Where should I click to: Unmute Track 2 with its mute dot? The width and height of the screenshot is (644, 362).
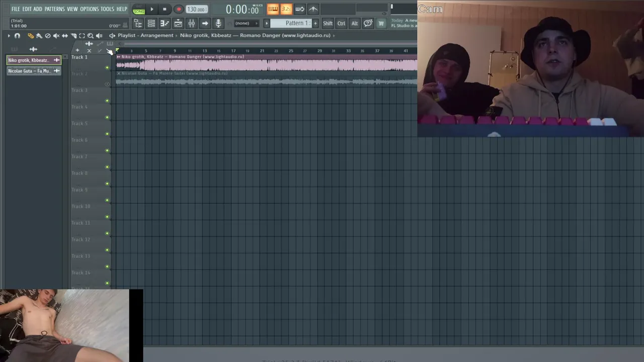(107, 84)
